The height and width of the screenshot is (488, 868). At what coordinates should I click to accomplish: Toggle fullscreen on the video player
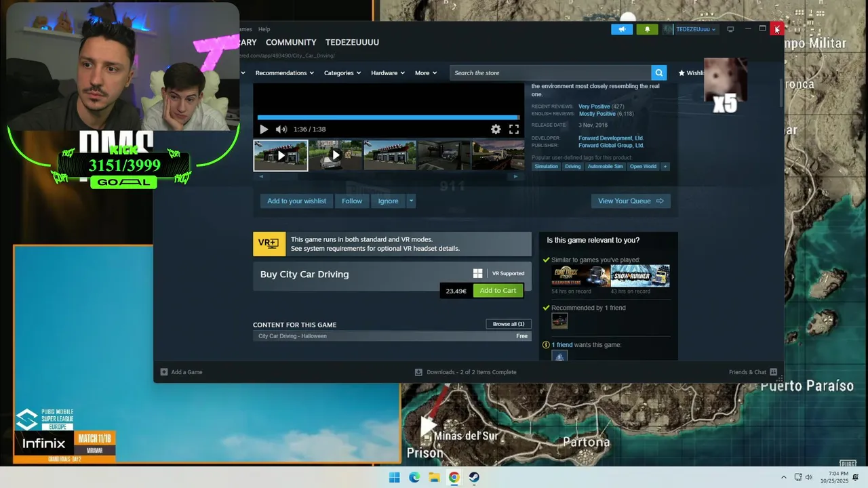pos(514,129)
